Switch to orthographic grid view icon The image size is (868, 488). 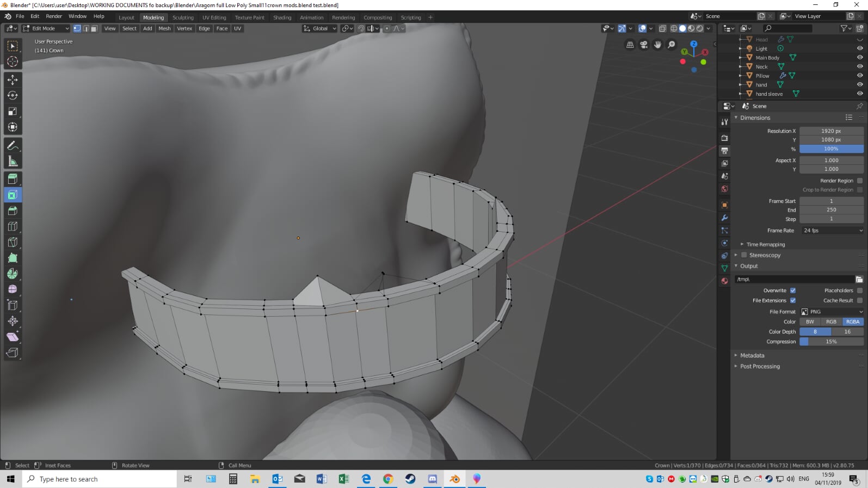(x=630, y=45)
